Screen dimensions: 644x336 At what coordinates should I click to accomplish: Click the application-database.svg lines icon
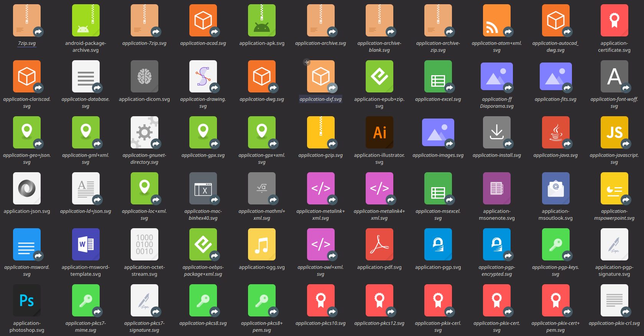pos(86,76)
